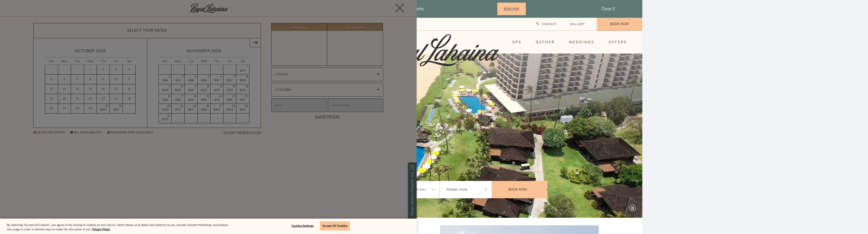The height and width of the screenshot is (234, 868).
Task: Select November 17 priced $185
Action: [x=178, y=99]
